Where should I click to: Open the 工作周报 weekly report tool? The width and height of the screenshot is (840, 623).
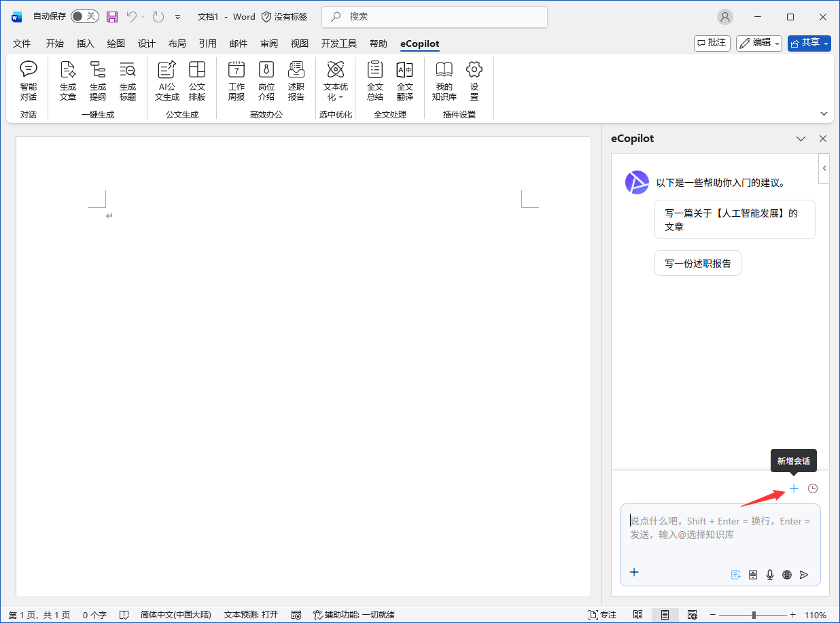pyautogui.click(x=237, y=81)
